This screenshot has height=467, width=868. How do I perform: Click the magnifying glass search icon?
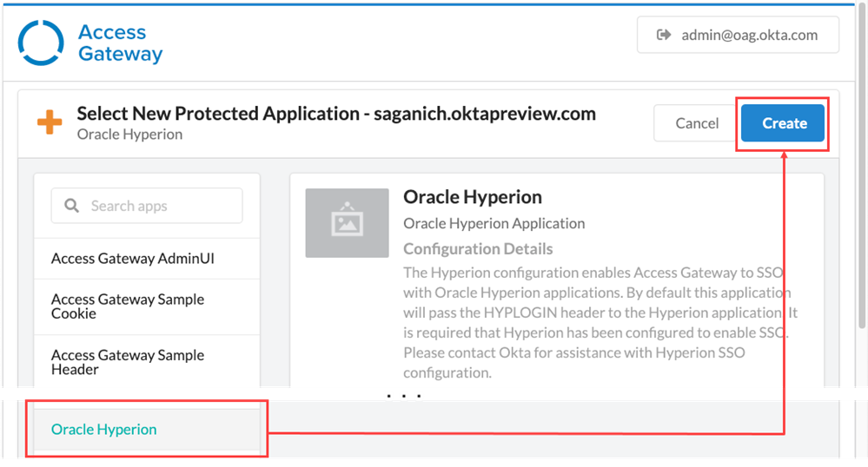(71, 206)
